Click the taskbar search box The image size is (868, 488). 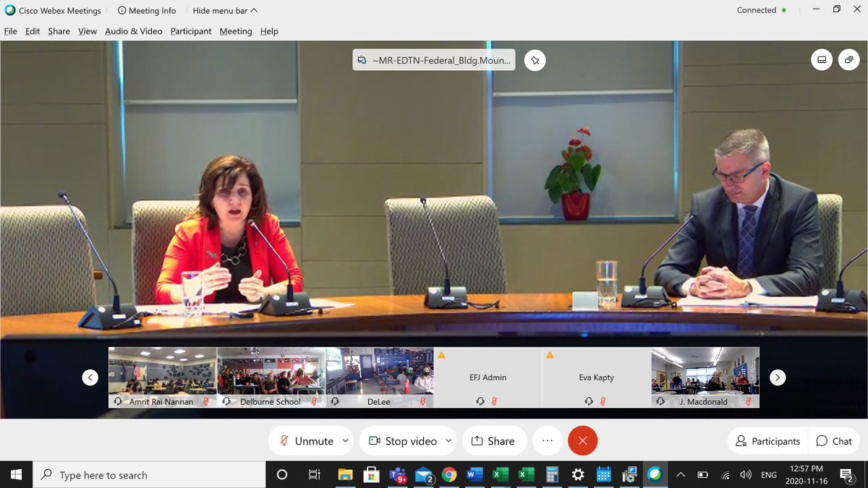pyautogui.click(x=149, y=475)
